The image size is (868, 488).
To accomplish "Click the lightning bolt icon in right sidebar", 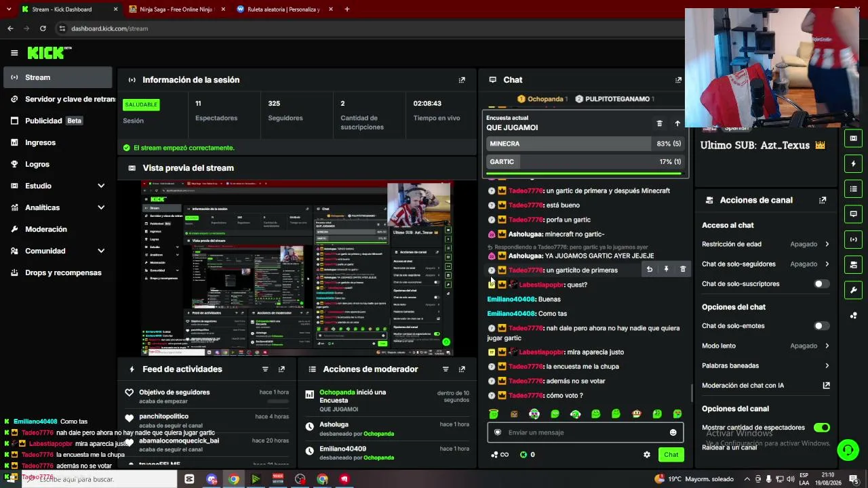I will (x=853, y=163).
